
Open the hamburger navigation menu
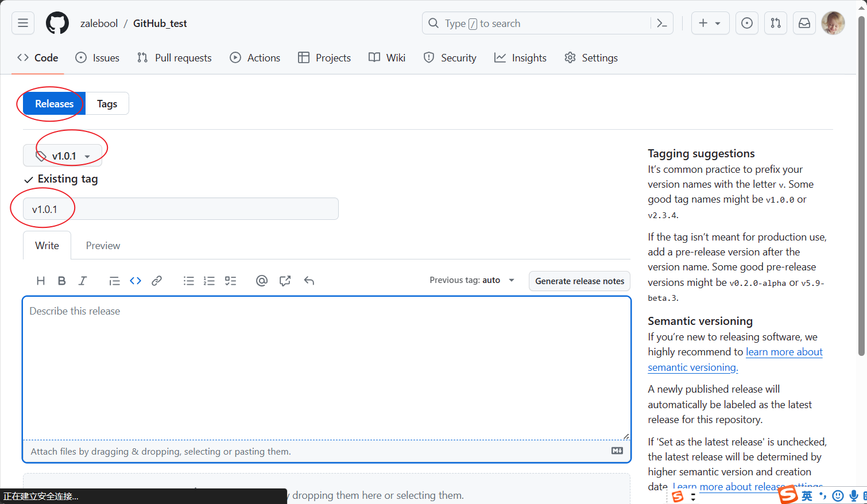[23, 23]
